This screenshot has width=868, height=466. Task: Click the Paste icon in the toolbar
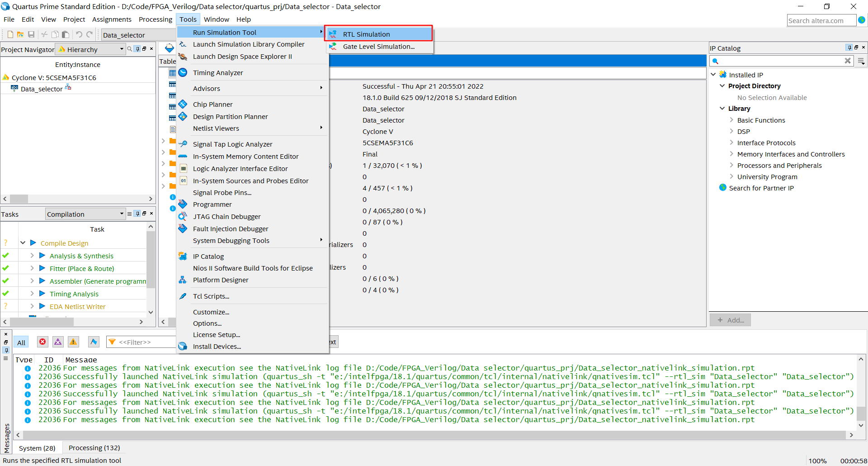tap(66, 34)
